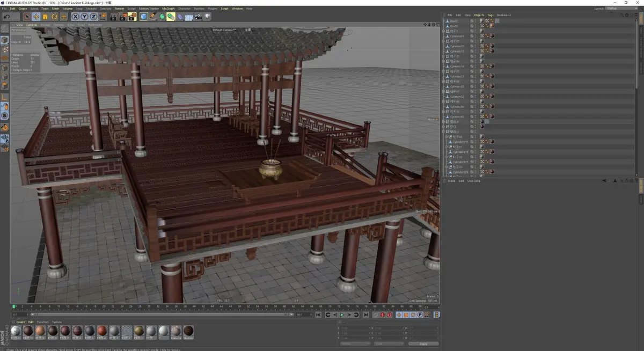The width and height of the screenshot is (644, 351).
Task: Open the Mesh menu
Action: [55, 9]
